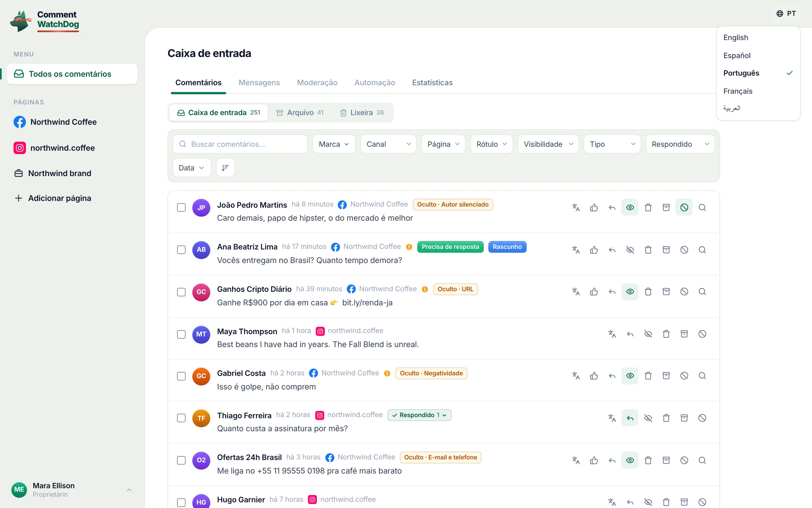Open magnifier on Ganhos Cripto Diário row

click(x=702, y=292)
